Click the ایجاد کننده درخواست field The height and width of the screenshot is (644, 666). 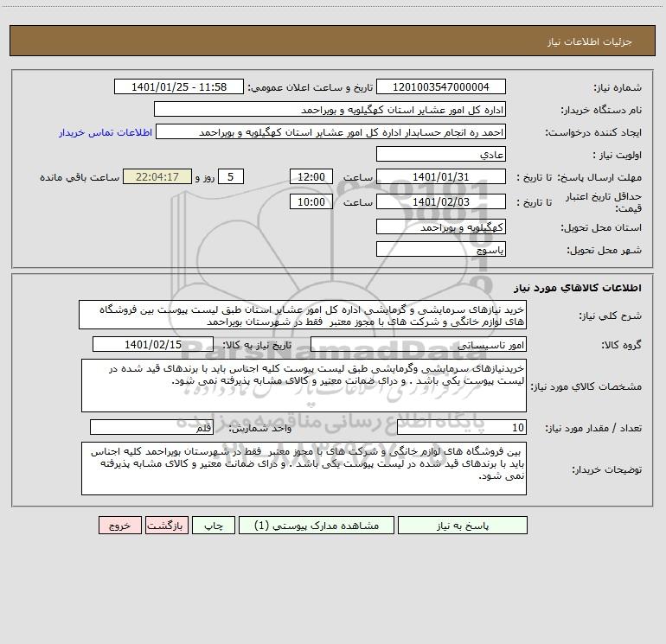point(330,131)
